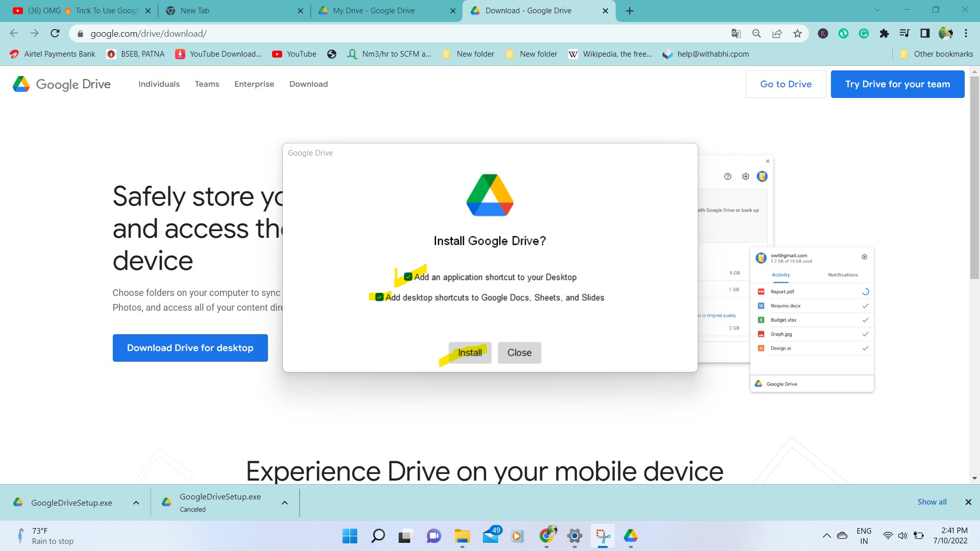Open help@withabhi.cpom bookmark
This screenshot has height=551, width=980.
click(x=706, y=54)
